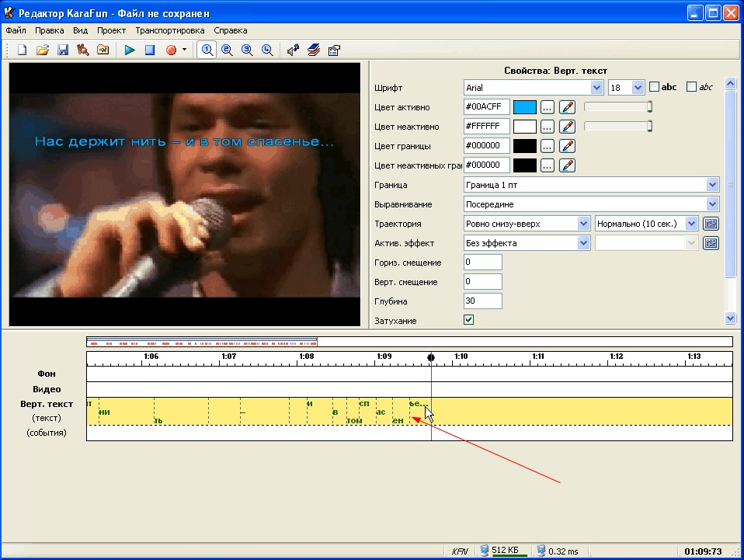Pick inactive border color with eyedropper

(x=568, y=165)
